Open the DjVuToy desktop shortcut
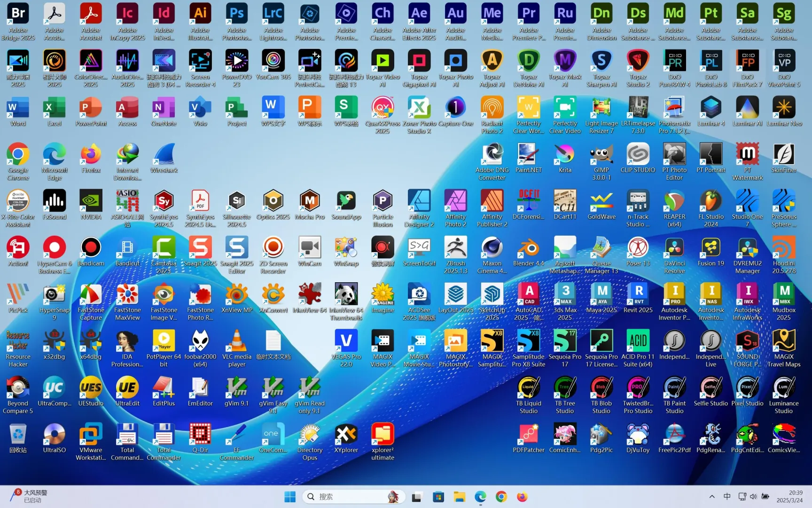Screen dimensions: 812x508 tap(638, 437)
